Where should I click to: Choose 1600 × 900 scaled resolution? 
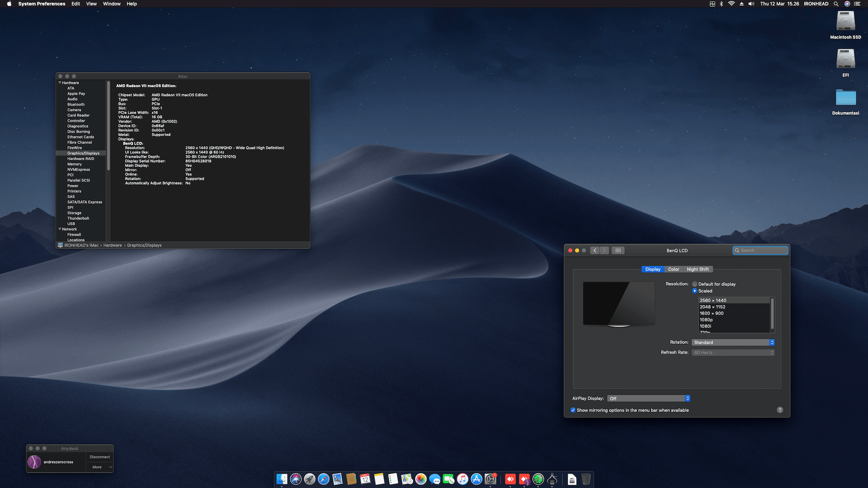734,313
